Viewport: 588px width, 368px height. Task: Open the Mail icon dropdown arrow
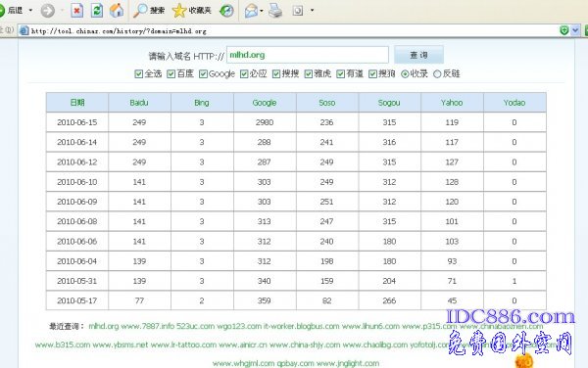point(262,11)
